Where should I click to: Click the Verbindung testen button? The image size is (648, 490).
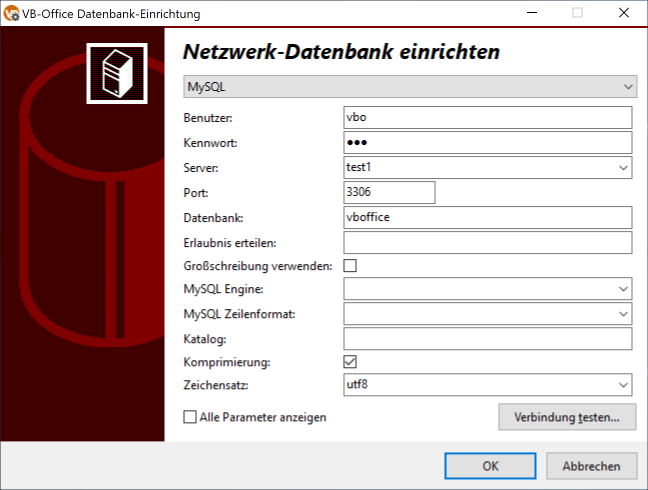(566, 417)
